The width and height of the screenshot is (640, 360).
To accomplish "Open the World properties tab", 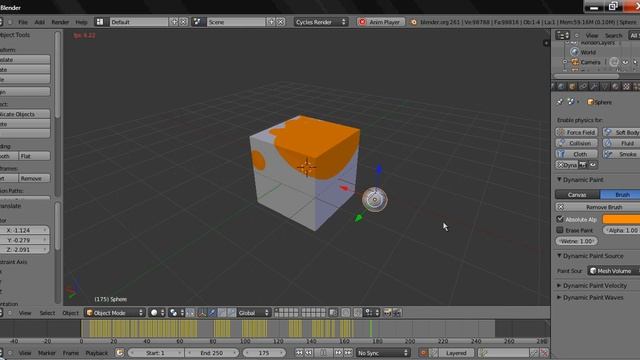I will pyautogui.click(x=562, y=87).
